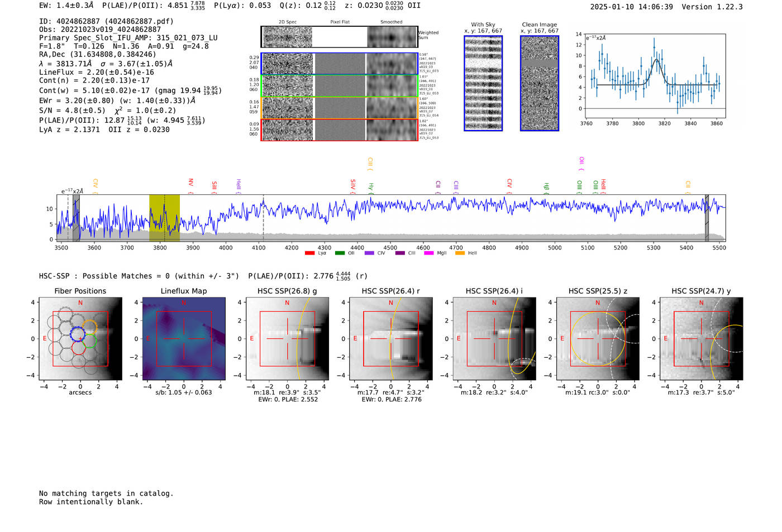
Task: Click the 'Pixel Flat' column header
Action: [340, 22]
